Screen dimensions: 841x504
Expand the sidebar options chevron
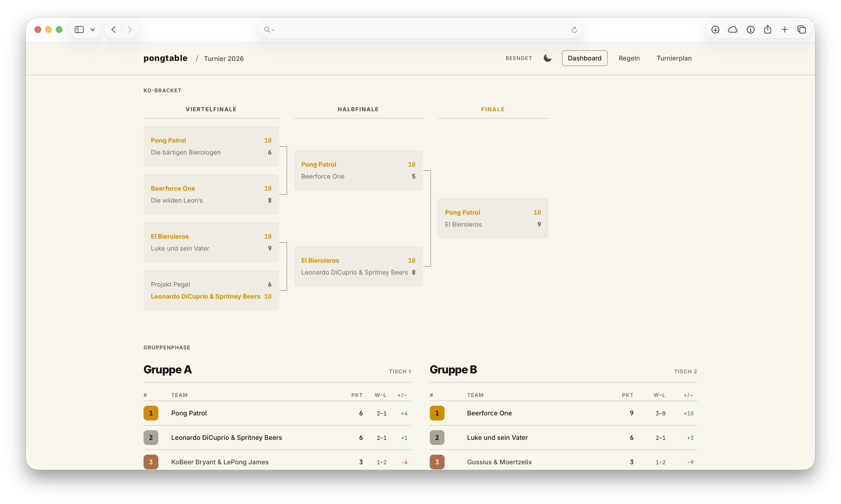tap(92, 30)
